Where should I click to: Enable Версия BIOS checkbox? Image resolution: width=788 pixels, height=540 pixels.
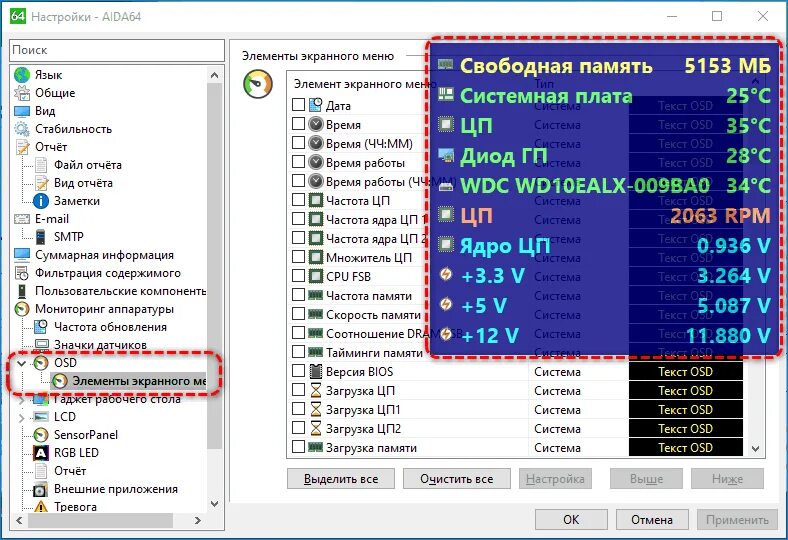pyautogui.click(x=299, y=371)
